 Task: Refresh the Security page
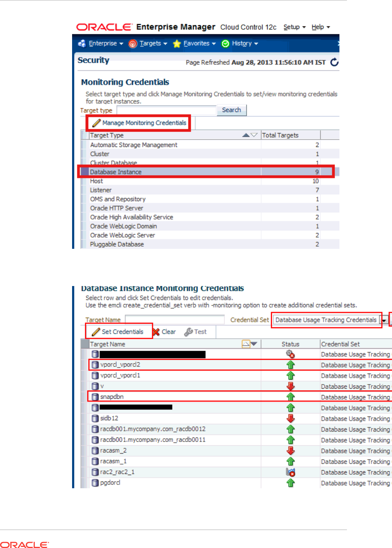pyautogui.click(x=334, y=62)
